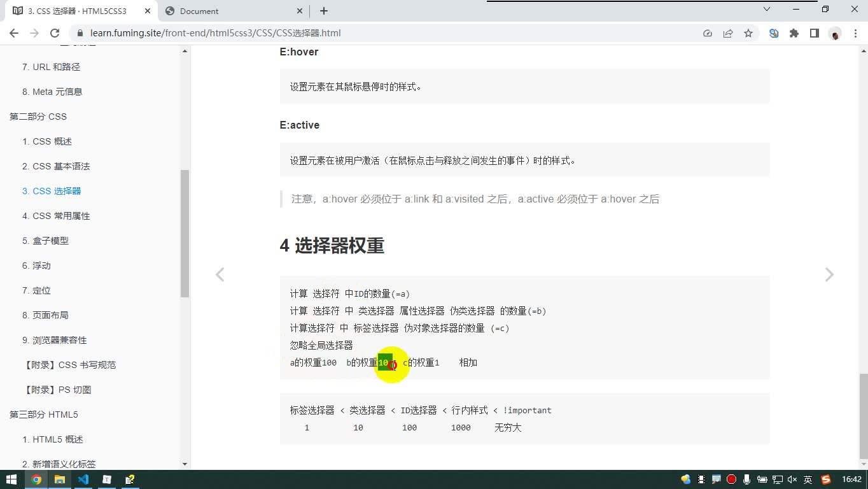Image resolution: width=868 pixels, height=489 pixels.
Task: Open sidebar link 1. CSS 概述
Action: (x=47, y=141)
